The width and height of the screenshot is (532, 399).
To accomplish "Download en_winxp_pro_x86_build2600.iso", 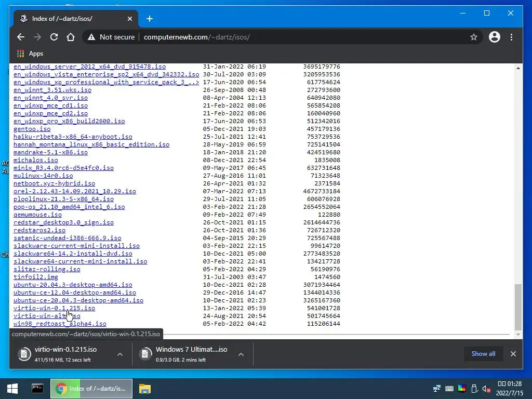I will (x=69, y=121).
